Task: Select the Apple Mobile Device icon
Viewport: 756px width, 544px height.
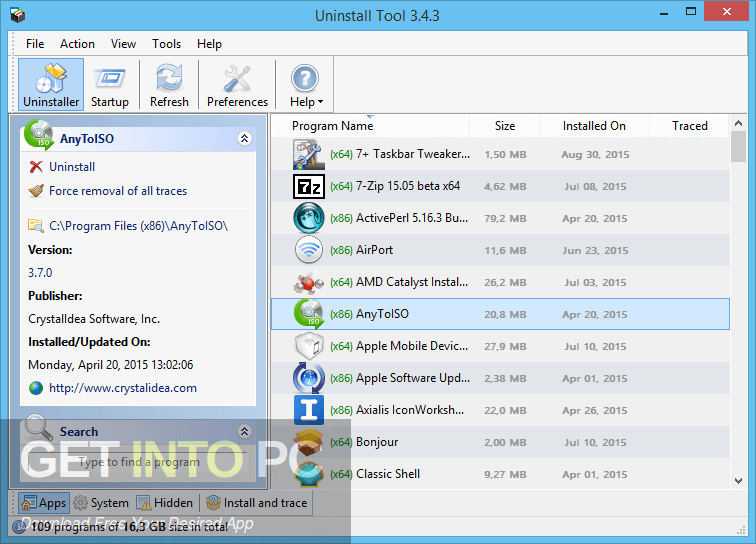Action: pyautogui.click(x=308, y=346)
